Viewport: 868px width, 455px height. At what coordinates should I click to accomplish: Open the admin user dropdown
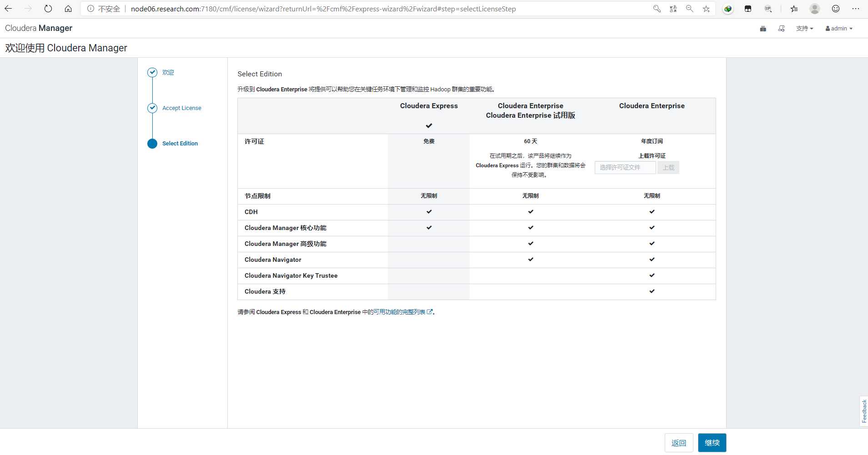click(x=839, y=29)
